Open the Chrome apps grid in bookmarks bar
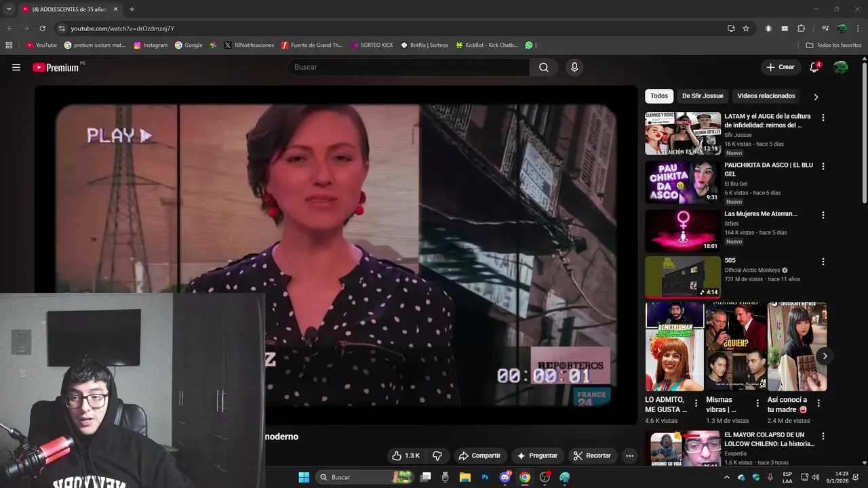This screenshot has height=488, width=868. pyautogui.click(x=9, y=45)
